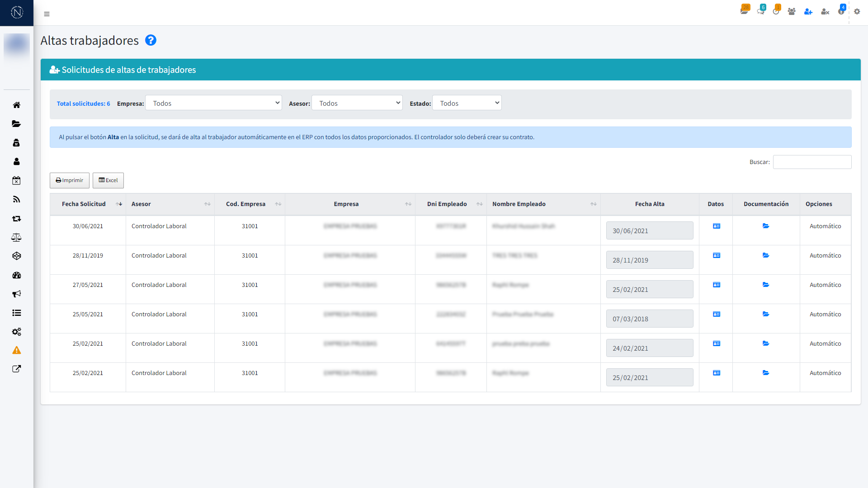Expand the Empresa filter dropdown

pyautogui.click(x=213, y=103)
